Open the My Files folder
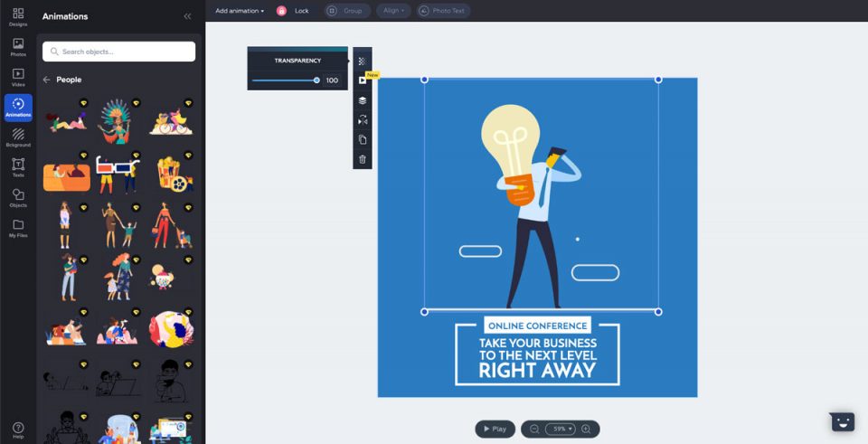The height and width of the screenshot is (444, 868). [x=18, y=228]
